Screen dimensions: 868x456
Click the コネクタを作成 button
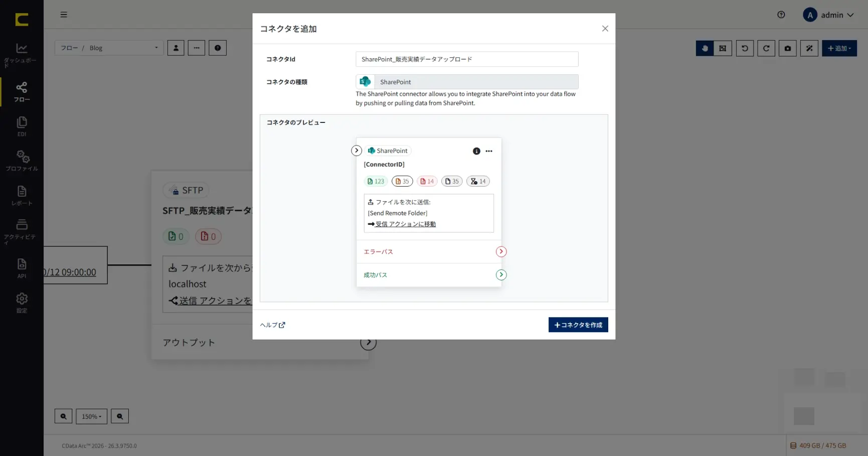pyautogui.click(x=578, y=325)
